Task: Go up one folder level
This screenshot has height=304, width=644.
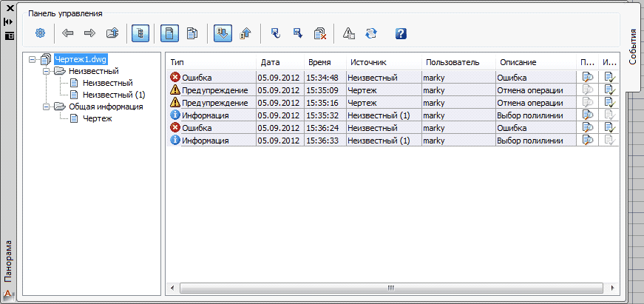Action: tap(112, 33)
